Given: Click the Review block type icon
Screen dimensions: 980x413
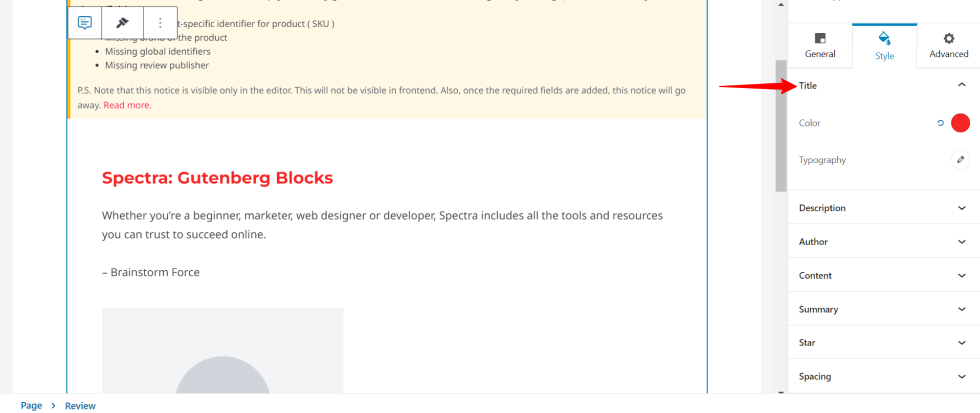Looking at the screenshot, I should [x=85, y=23].
